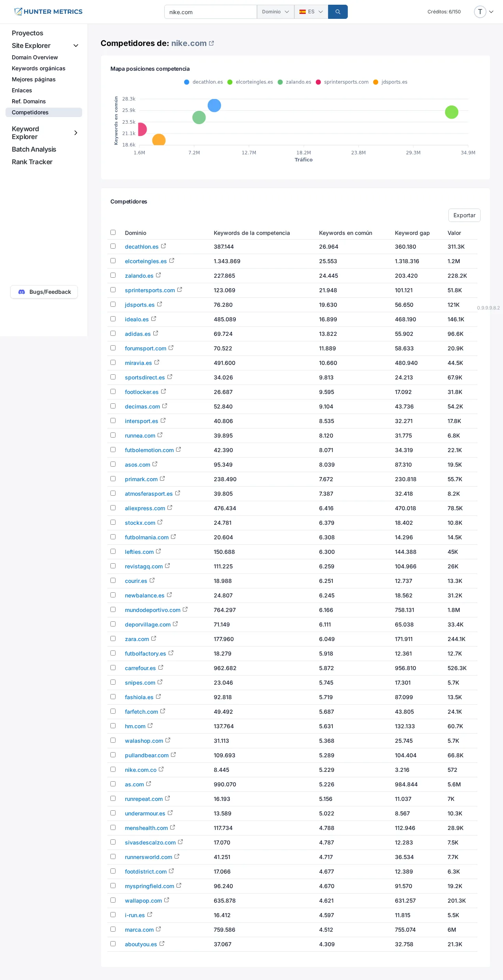Screen dimensions: 503x980
Task: Check the checkbox next to zalando.es
Action: click(113, 275)
